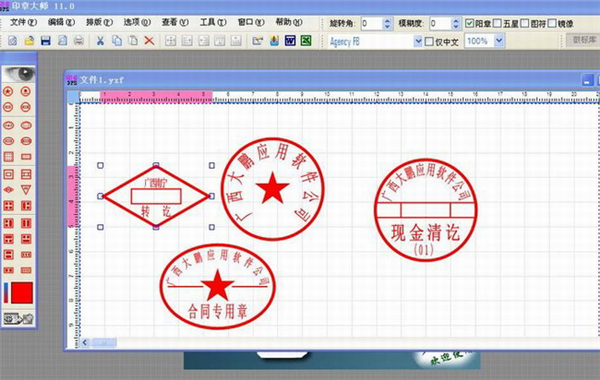Click the red X Delete icon
The width and height of the screenshot is (600, 380).
pos(149,41)
